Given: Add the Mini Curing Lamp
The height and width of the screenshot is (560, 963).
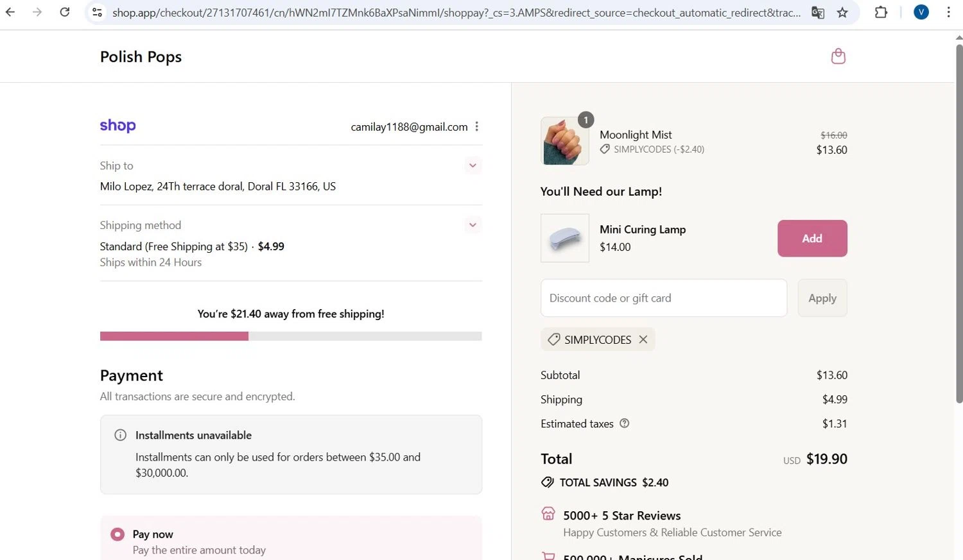Looking at the screenshot, I should tap(812, 238).
